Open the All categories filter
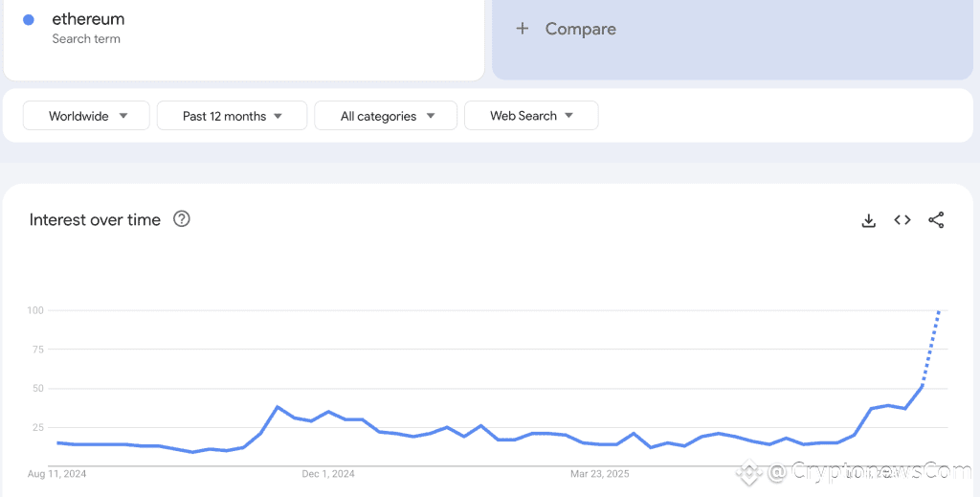This screenshot has height=497, width=980. pyautogui.click(x=386, y=116)
